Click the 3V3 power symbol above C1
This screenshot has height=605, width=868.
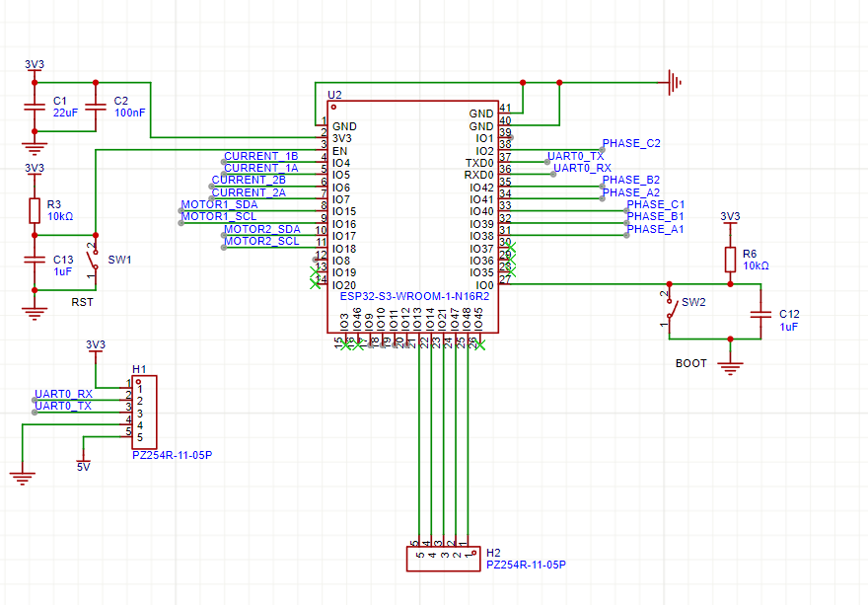coord(35,65)
